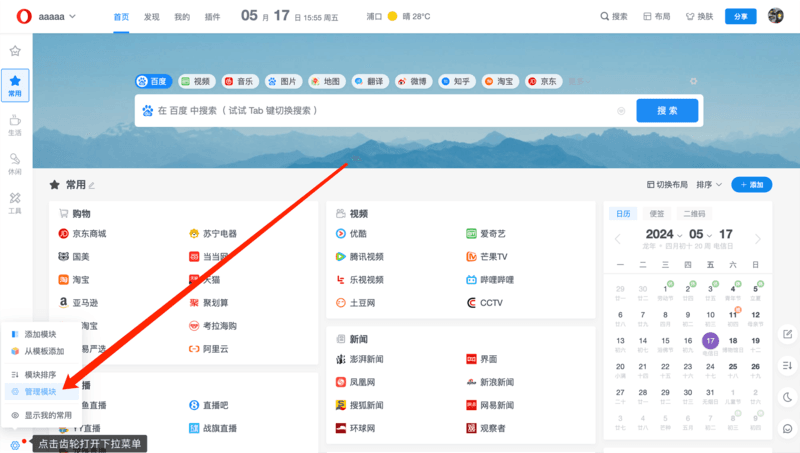Click the Opera logo icon
The height and width of the screenshot is (453, 800).
24,16
